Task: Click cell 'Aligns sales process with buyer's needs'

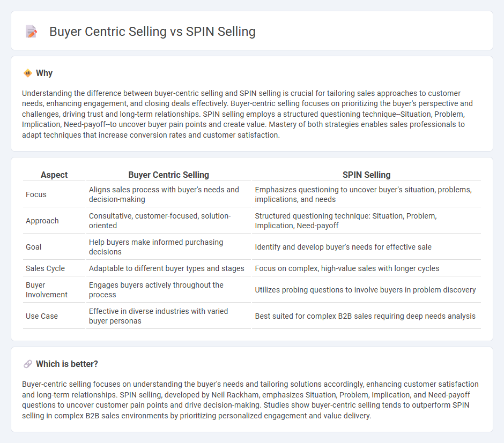Action: [x=168, y=194]
